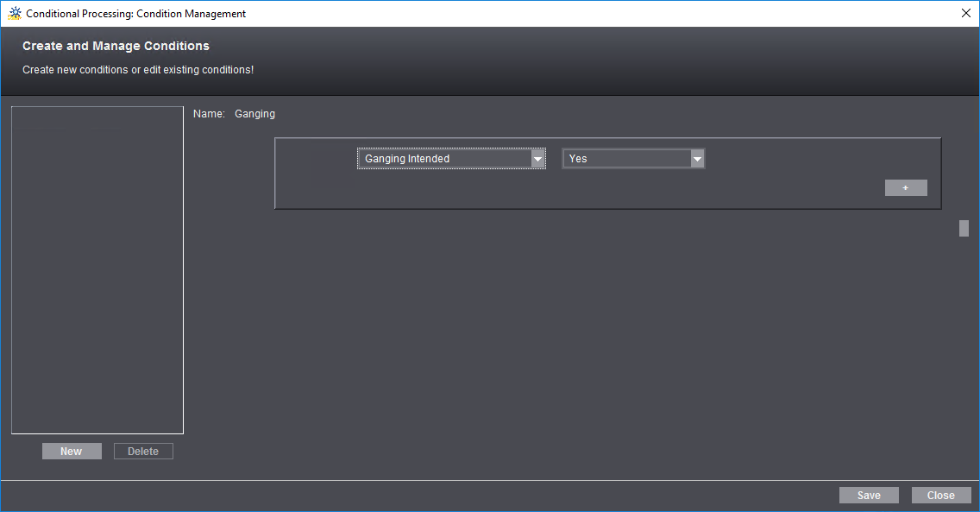Click the window title 'Conditional Processing: Condition Management'

[x=135, y=14]
